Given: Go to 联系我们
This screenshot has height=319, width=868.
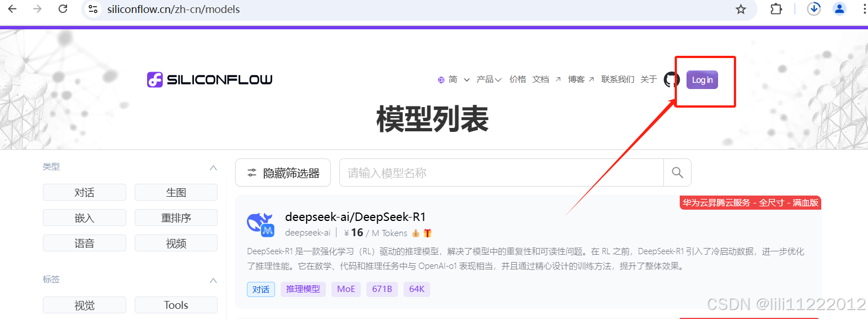Looking at the screenshot, I should click(x=618, y=79).
